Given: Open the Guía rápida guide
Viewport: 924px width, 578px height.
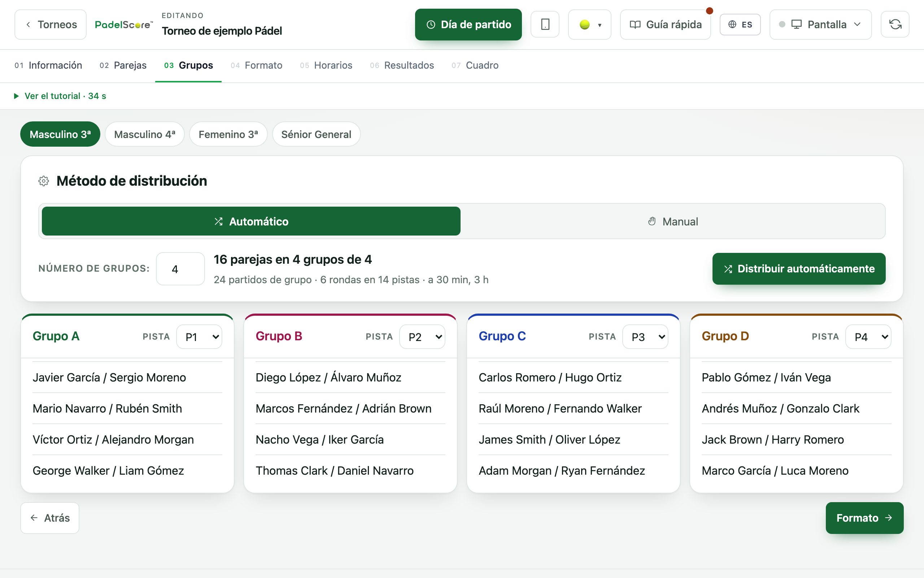Looking at the screenshot, I should (665, 25).
